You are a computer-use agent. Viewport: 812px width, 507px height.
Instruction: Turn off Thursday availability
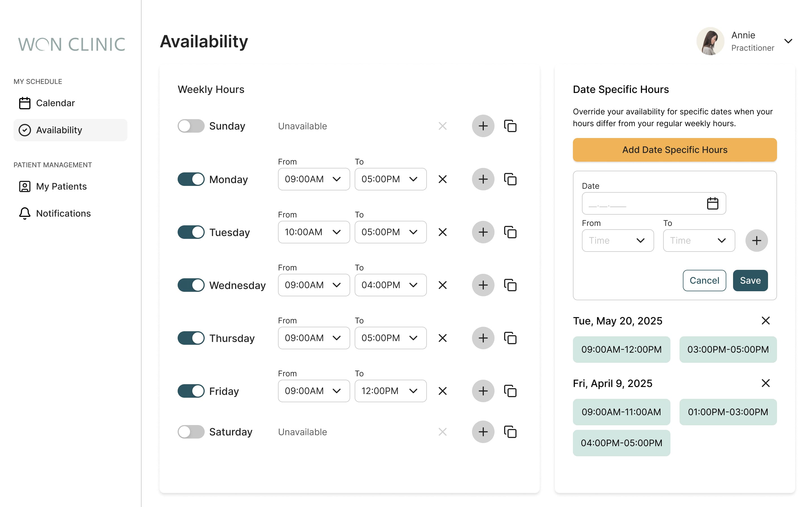click(191, 338)
